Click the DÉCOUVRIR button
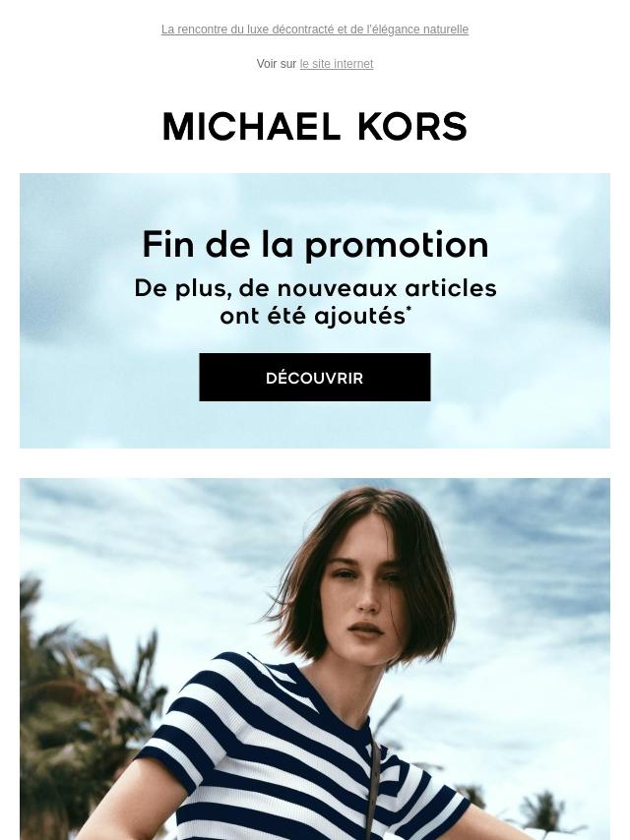Viewport: 630px width, 840px height. coord(315,377)
